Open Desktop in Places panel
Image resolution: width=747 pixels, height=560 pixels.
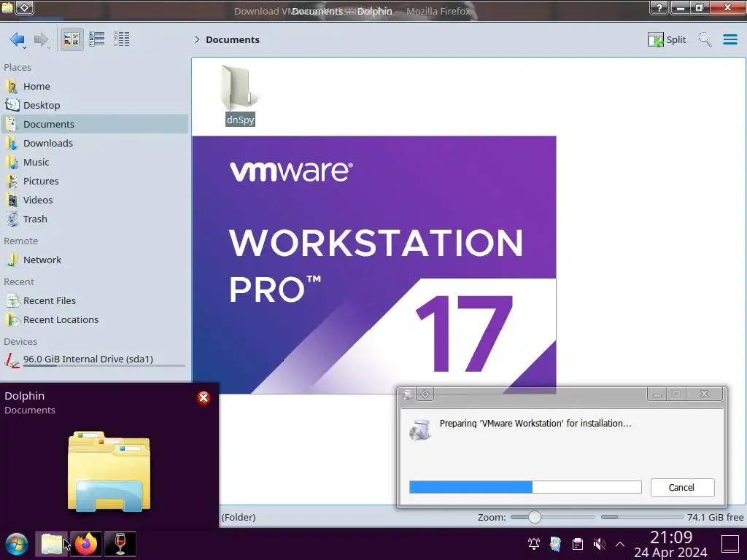(x=95, y=105)
